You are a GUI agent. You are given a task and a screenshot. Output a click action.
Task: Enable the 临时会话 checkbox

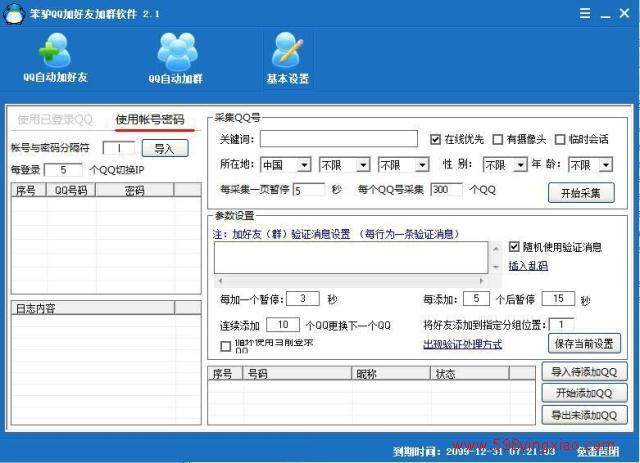pos(560,140)
